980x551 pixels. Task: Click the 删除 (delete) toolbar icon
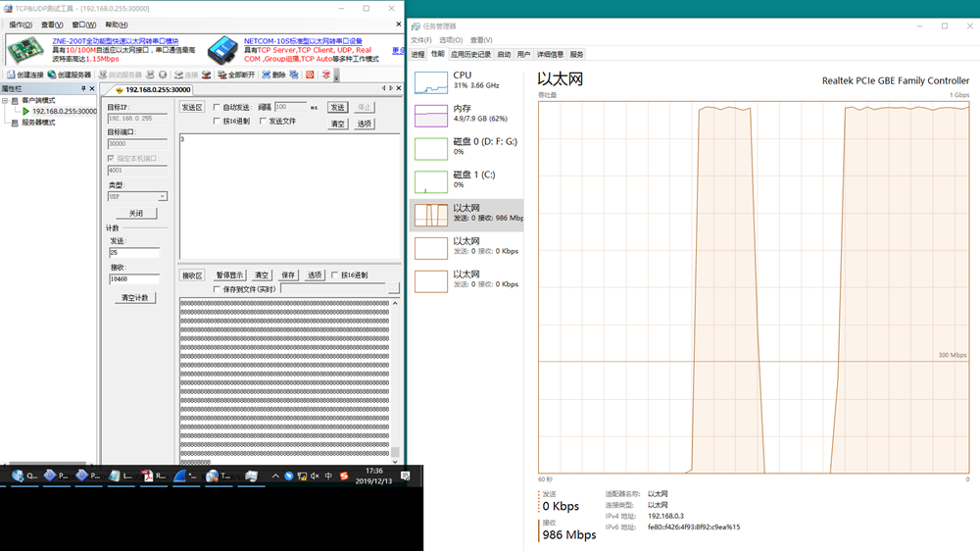266,75
